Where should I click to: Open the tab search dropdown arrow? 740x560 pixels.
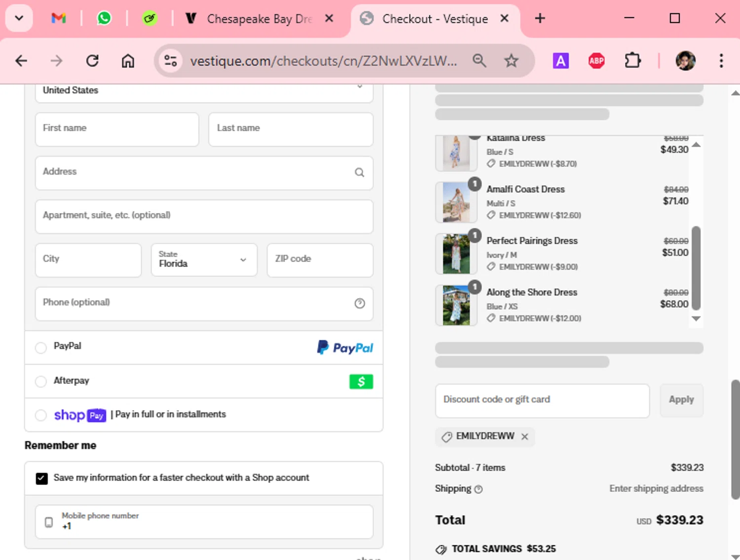click(x=19, y=18)
